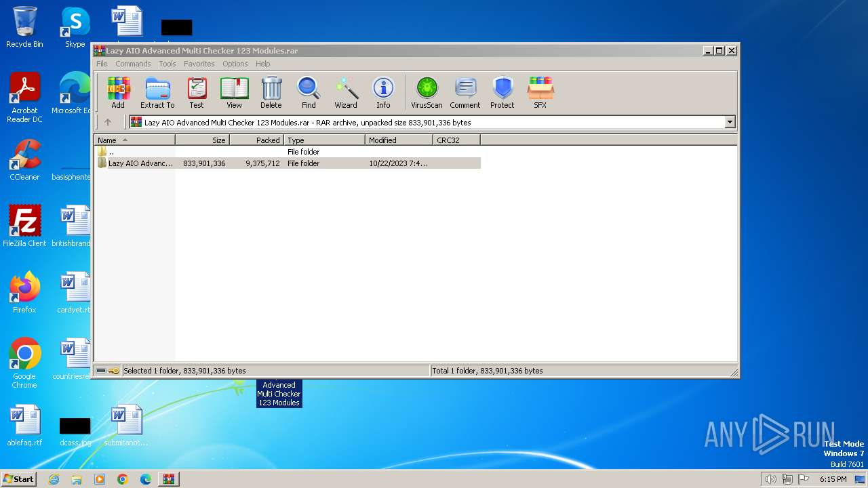Open Internet Explorer from taskbar
Image resolution: width=868 pixels, height=488 pixels.
[54, 479]
